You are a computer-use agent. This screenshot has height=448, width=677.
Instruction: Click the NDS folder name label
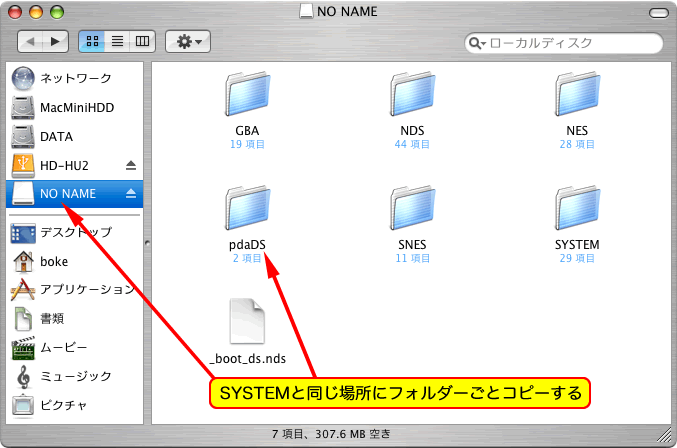click(412, 130)
